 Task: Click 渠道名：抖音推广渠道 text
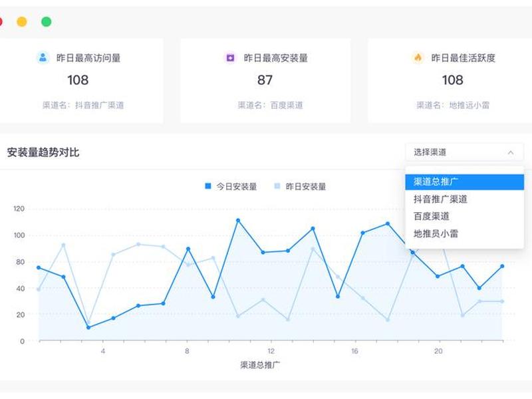(83, 105)
